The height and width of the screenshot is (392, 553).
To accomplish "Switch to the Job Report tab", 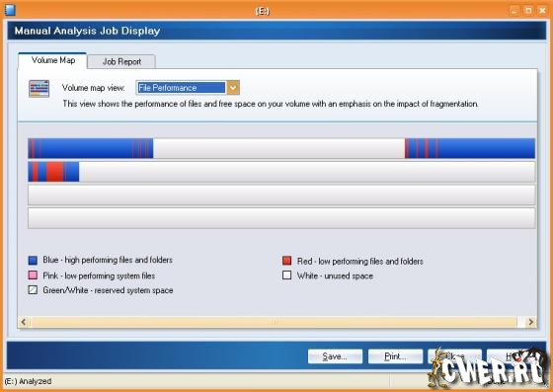I will click(121, 61).
